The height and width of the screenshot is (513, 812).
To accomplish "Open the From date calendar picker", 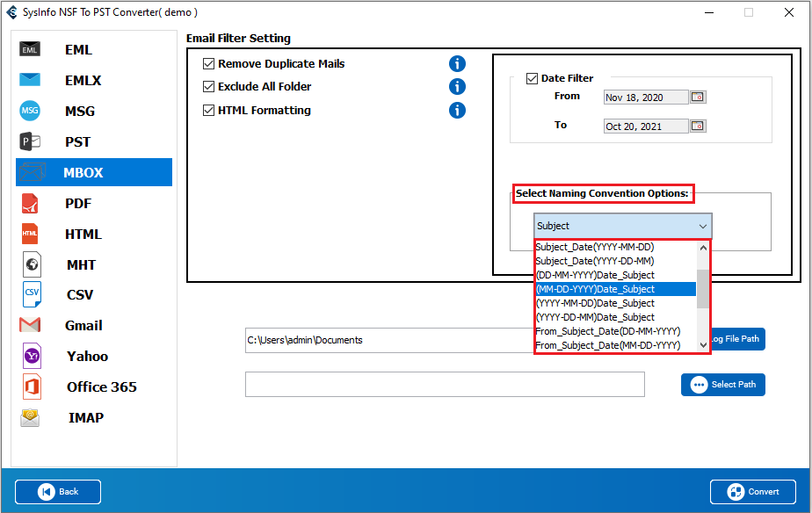I will tap(698, 98).
